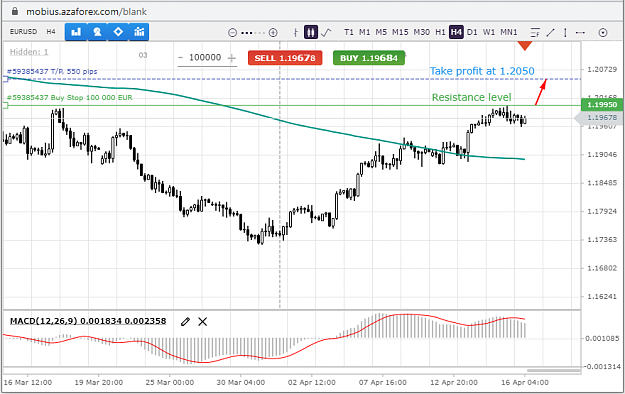Select the M15 timeframe

click(x=400, y=32)
